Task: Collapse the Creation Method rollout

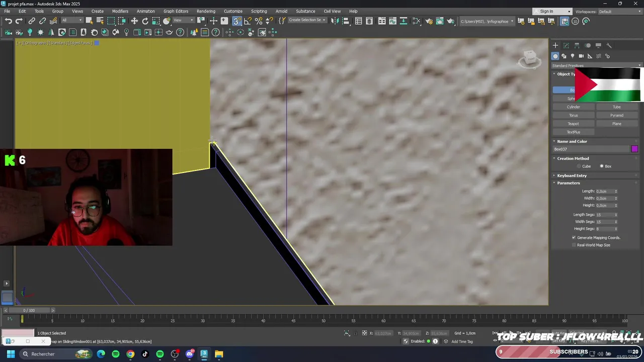Action: 573,158
